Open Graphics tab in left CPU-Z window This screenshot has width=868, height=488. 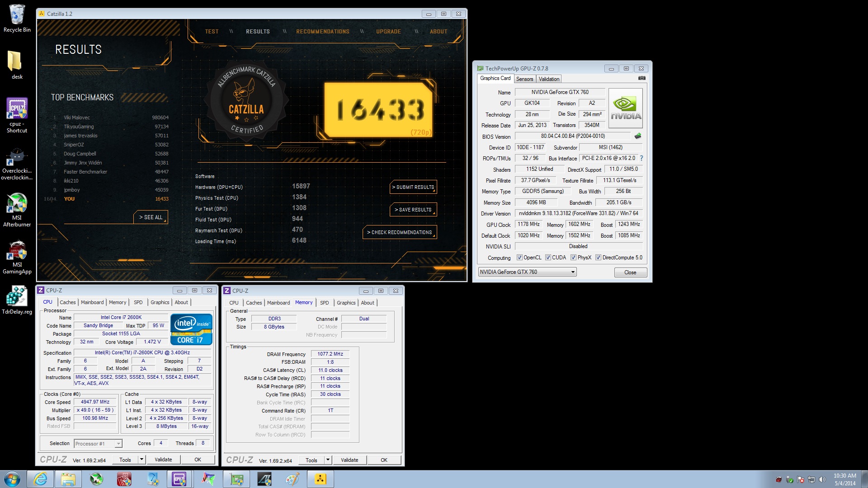pos(160,302)
